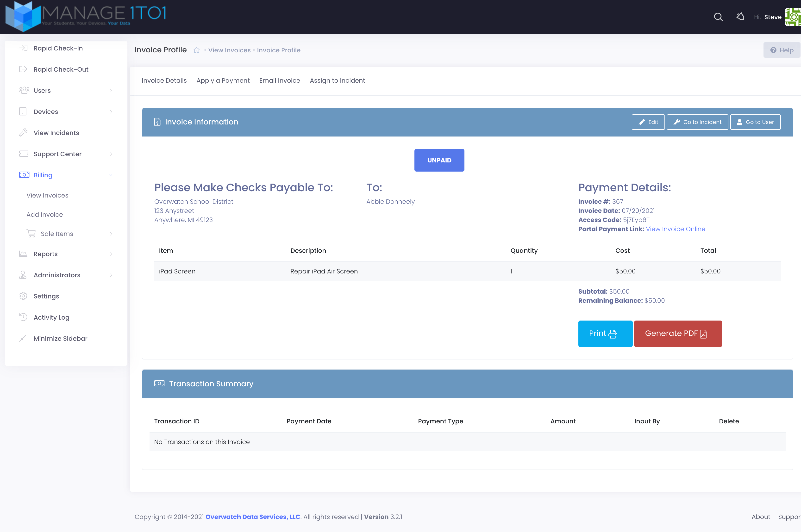This screenshot has height=532, width=801.
Task: Follow the View Invoice Online link
Action: coord(676,229)
